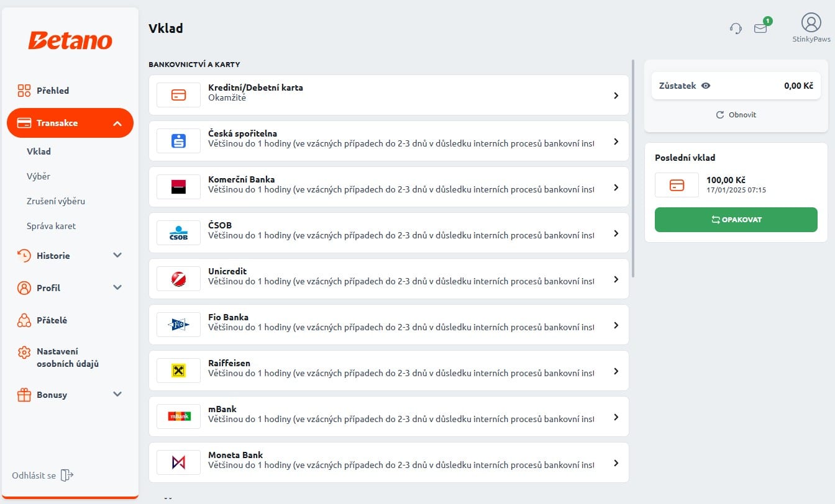Expand the Profil menu chevron
This screenshot has width=835, height=504.
[x=117, y=288]
